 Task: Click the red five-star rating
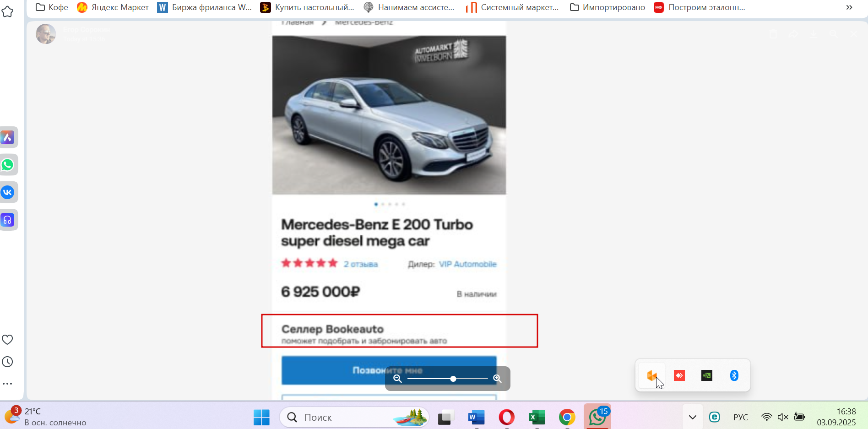point(309,263)
